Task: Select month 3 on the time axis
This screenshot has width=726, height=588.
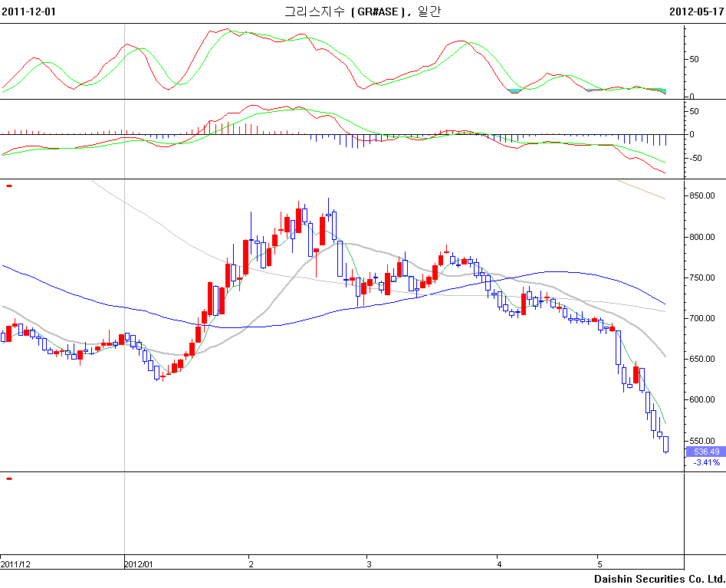Action: pyautogui.click(x=370, y=564)
